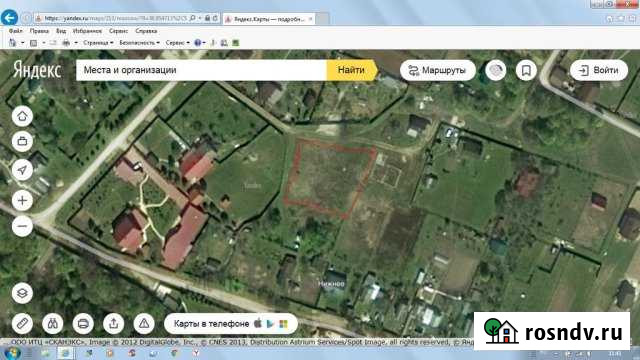Screen dimensions: 640x360
Task: Click the Войти sign-in button
Action: pyautogui.click(x=599, y=70)
